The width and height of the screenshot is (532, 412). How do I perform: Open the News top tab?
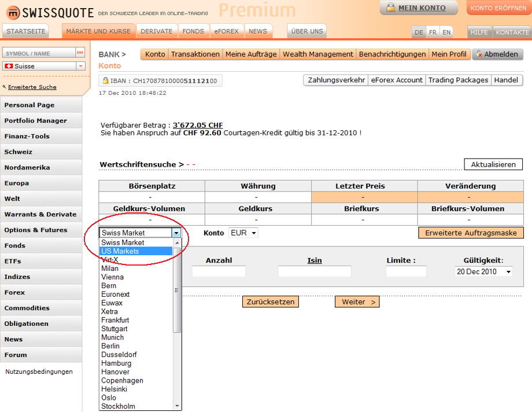(x=258, y=31)
